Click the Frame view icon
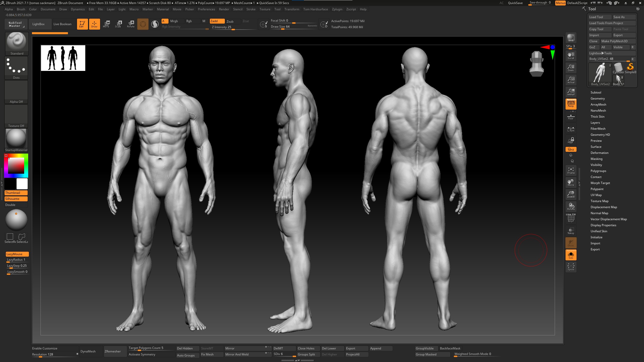Image resolution: width=644 pixels, height=362 pixels. 571,170
